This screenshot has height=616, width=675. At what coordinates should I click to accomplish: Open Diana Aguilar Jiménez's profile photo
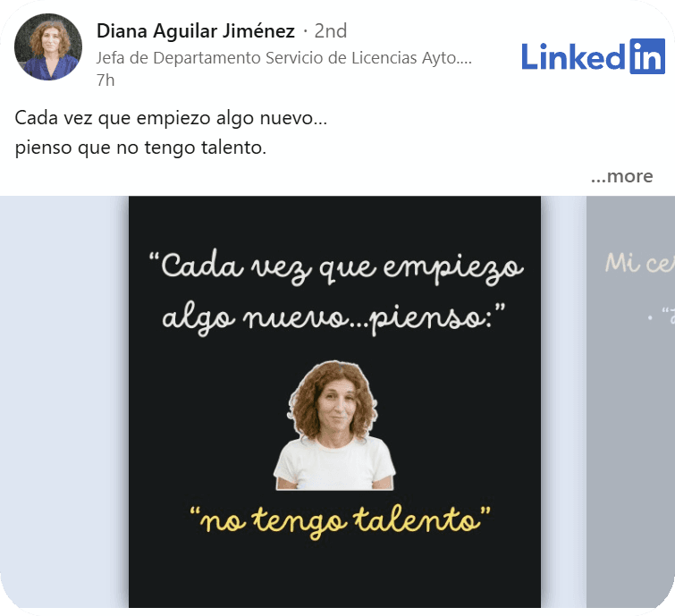48,46
